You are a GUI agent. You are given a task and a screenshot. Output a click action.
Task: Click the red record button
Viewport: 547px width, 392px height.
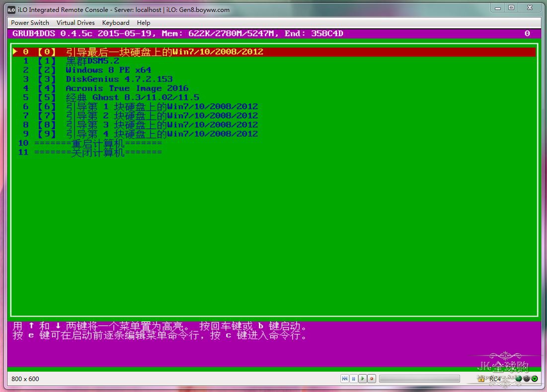371,379
